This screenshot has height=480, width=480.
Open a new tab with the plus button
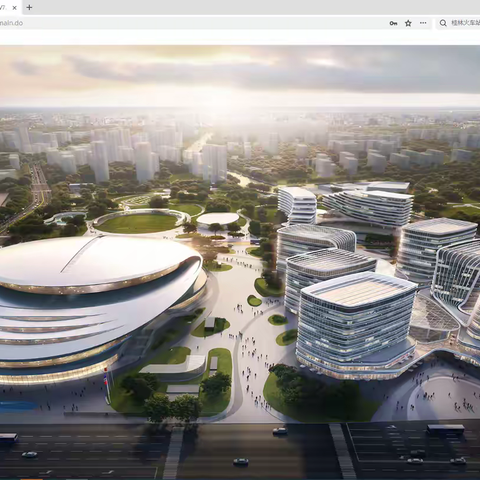pos(29,7)
